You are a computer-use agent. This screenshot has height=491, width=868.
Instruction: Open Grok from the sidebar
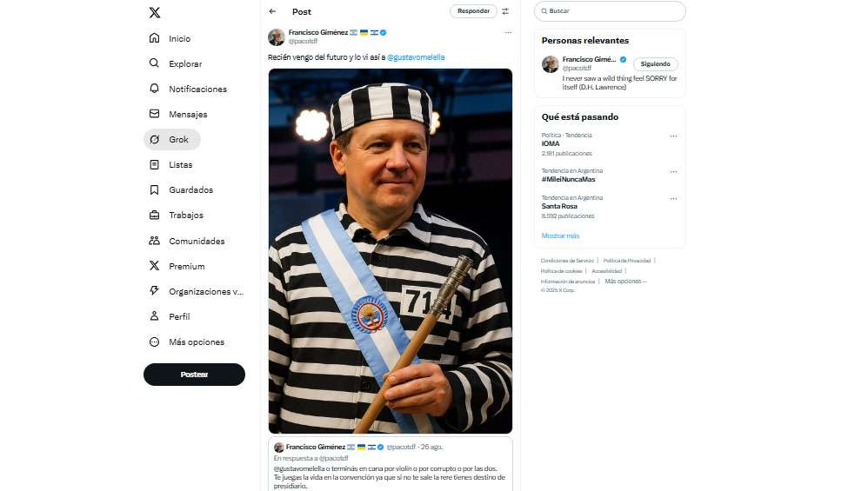coord(171,139)
